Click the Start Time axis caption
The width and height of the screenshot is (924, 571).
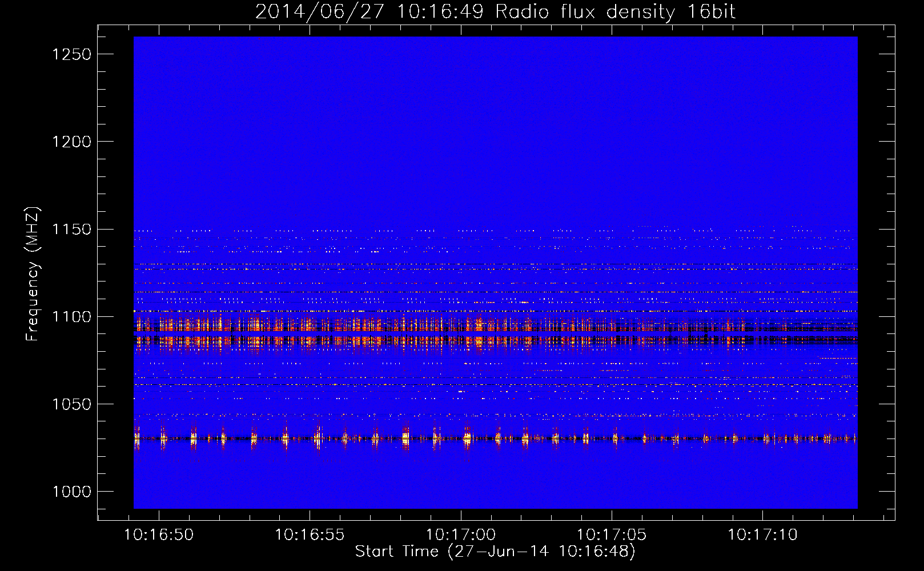(x=495, y=552)
